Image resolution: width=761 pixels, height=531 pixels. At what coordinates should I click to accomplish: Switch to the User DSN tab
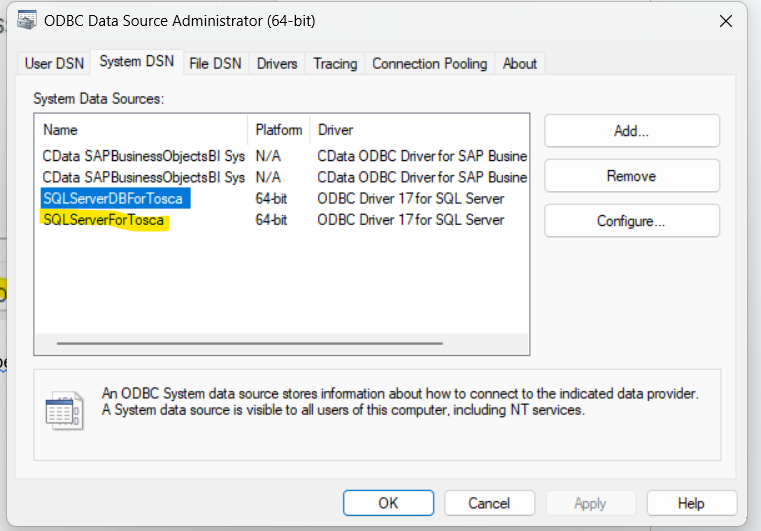click(54, 63)
